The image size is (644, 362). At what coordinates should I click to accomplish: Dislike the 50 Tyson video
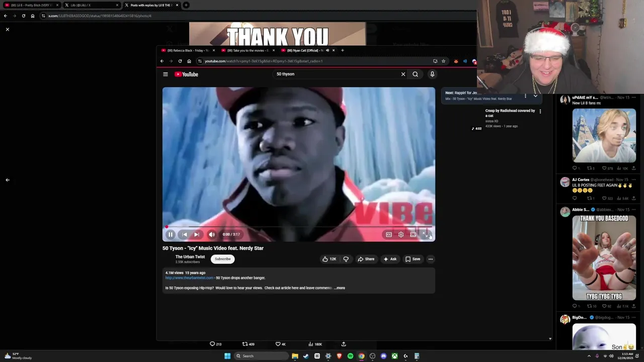(346, 259)
